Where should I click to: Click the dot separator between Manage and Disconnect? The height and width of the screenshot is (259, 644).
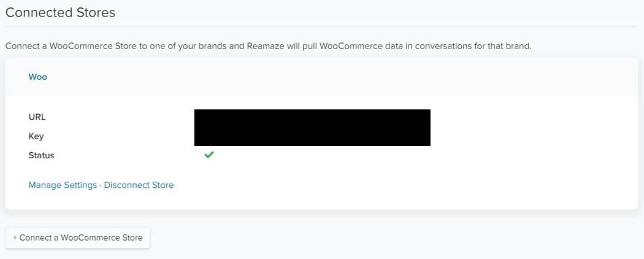pyautogui.click(x=101, y=185)
